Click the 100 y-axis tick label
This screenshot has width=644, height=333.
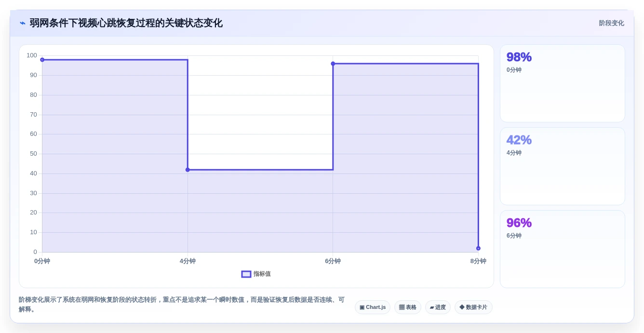(32, 55)
